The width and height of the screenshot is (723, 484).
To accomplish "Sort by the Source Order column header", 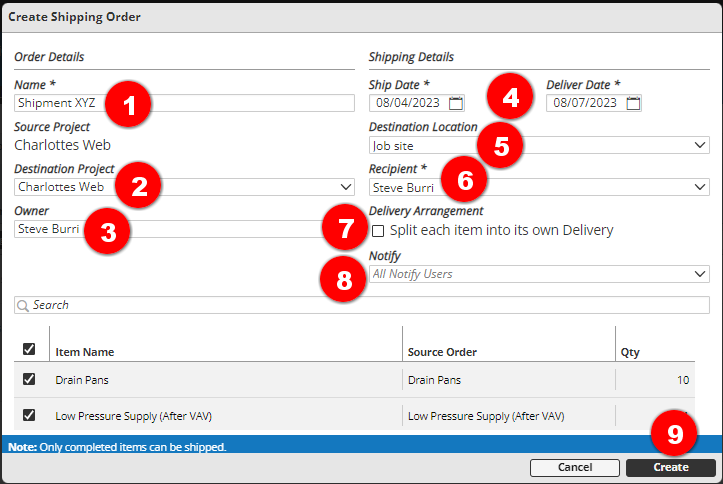I will (x=444, y=352).
